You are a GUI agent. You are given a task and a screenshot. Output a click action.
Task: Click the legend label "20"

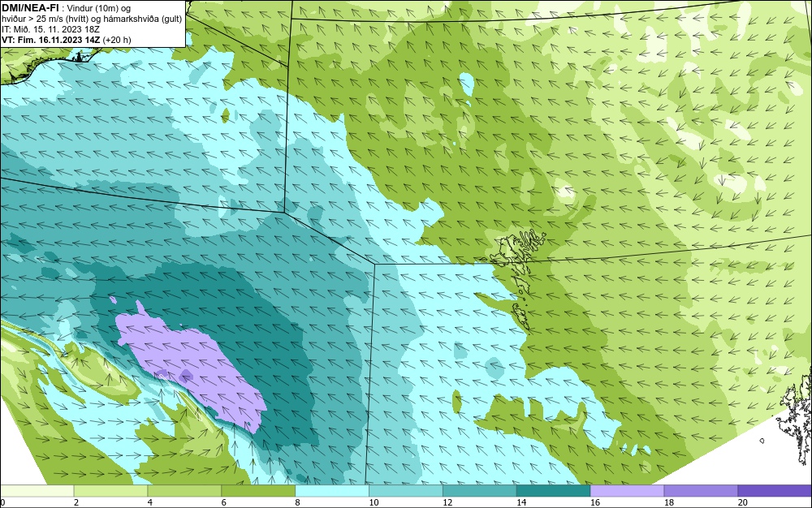(x=743, y=502)
